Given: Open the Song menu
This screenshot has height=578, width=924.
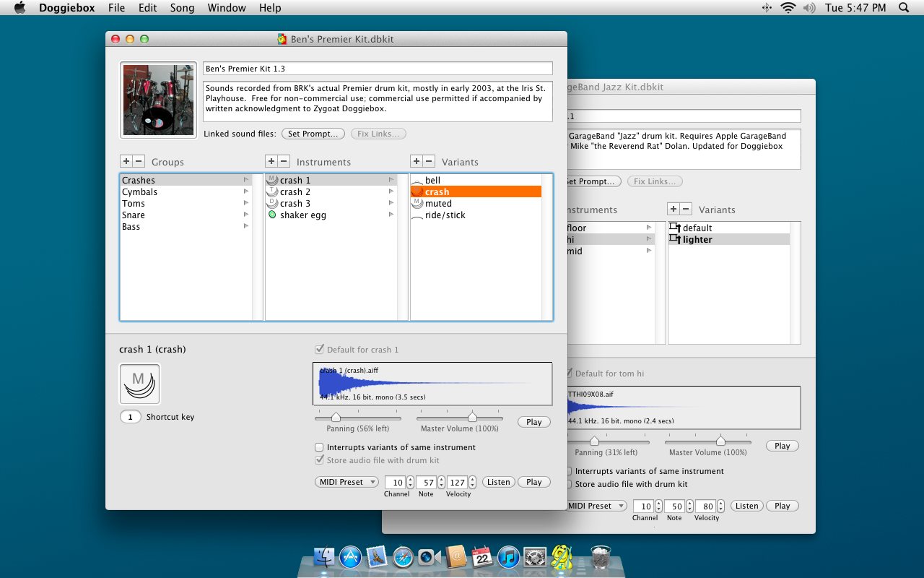Looking at the screenshot, I should click(x=182, y=8).
